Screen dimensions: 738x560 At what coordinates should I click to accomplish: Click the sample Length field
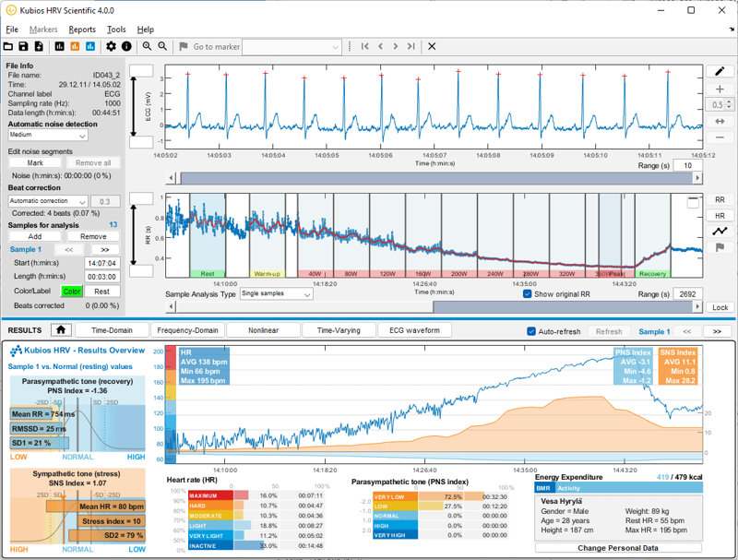click(x=102, y=277)
